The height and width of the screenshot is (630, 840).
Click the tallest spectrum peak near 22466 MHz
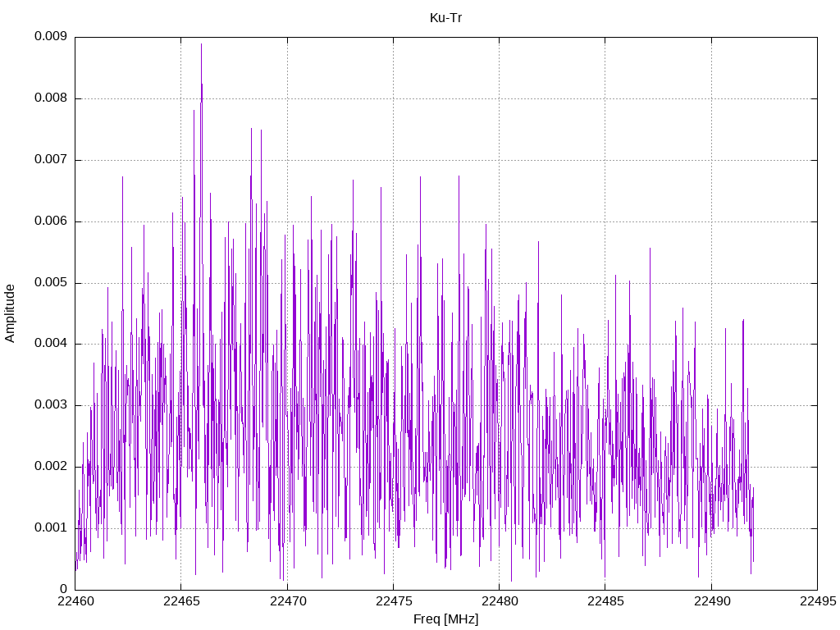(x=202, y=45)
